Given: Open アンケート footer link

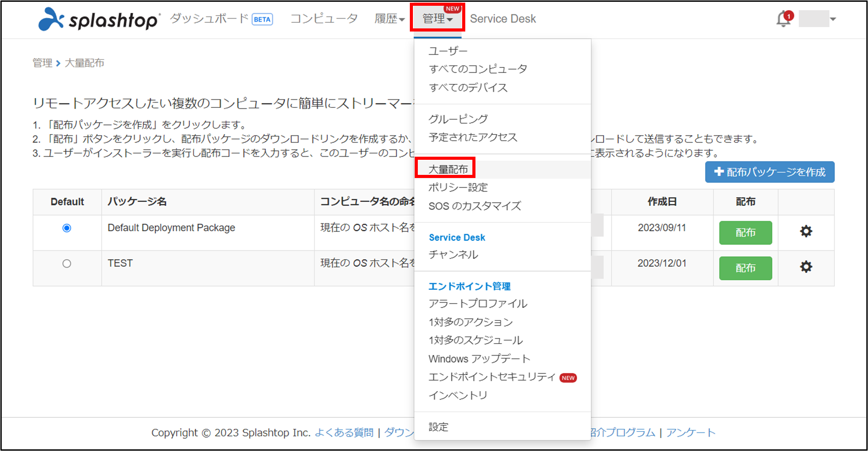Looking at the screenshot, I should tap(691, 432).
